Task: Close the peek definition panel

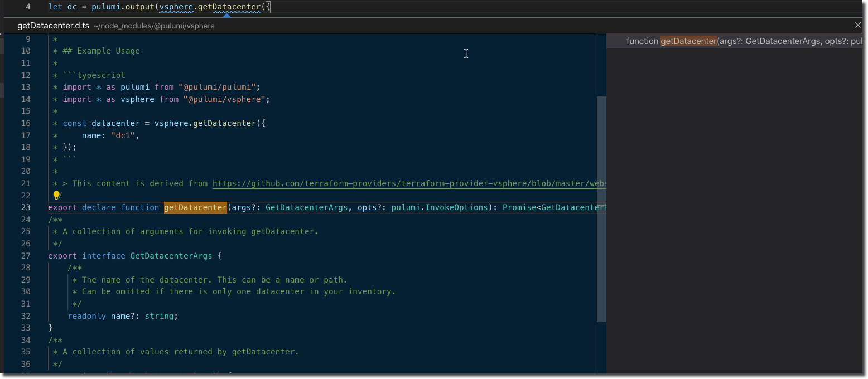Action: [x=858, y=25]
